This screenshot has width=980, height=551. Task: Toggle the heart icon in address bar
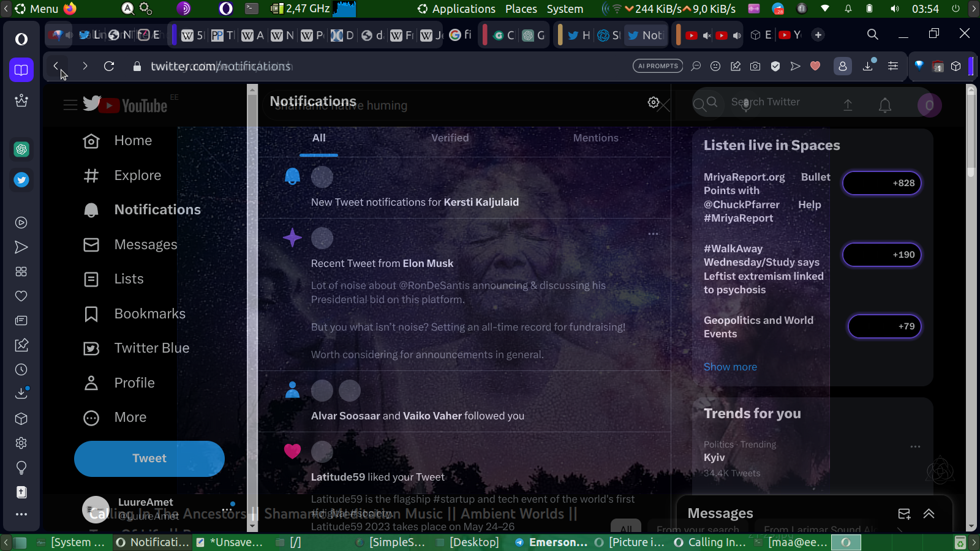pos(815,66)
